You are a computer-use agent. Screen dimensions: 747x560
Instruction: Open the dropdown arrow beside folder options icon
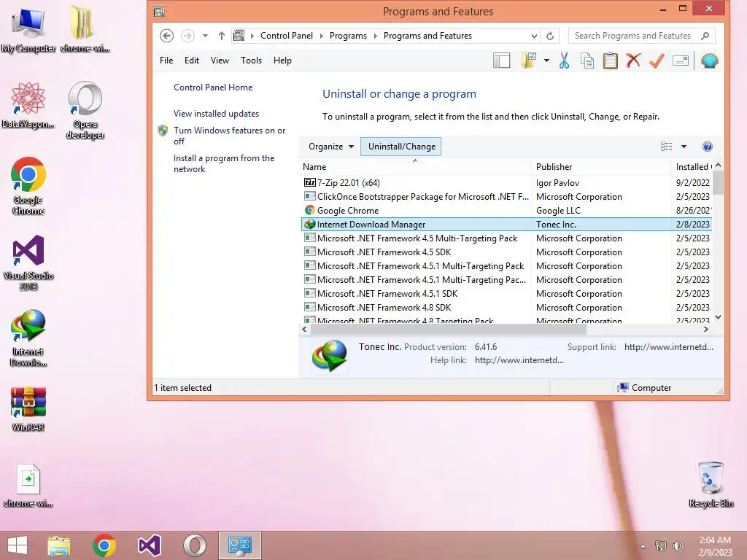click(x=546, y=61)
